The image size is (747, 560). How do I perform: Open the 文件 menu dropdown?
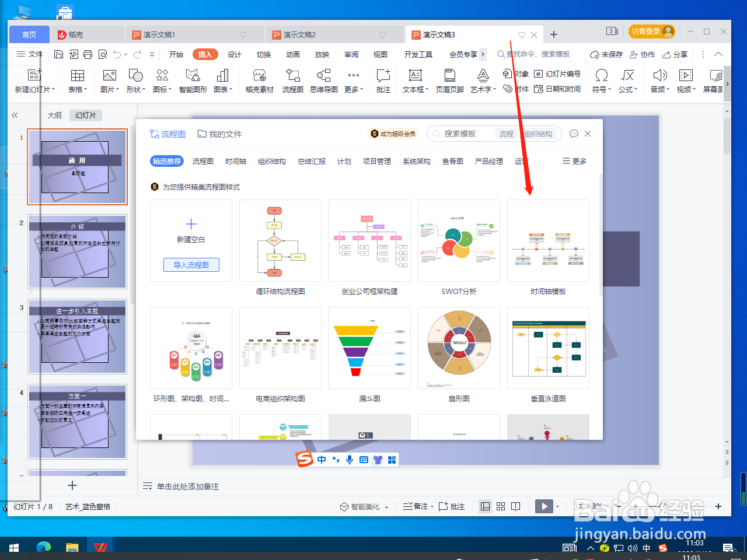tap(30, 54)
